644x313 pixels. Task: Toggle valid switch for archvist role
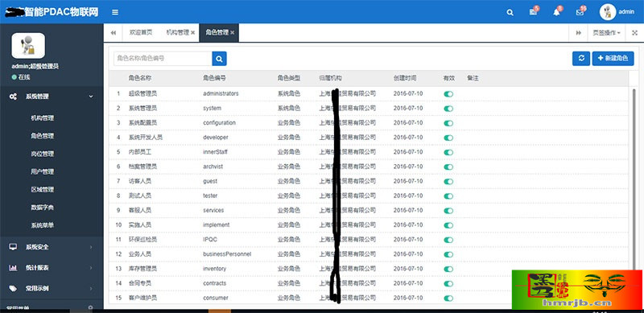[x=448, y=167]
